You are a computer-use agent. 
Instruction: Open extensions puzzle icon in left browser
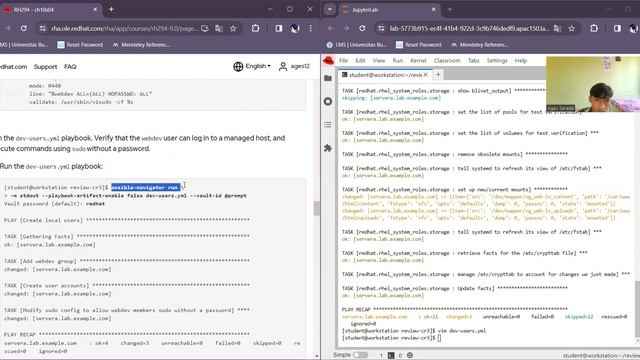256,28
